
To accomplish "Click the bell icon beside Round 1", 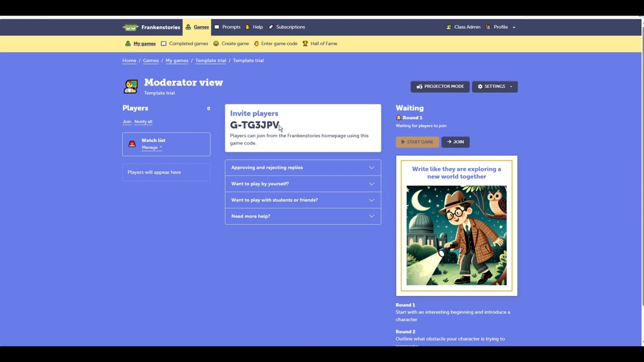I will click(398, 118).
